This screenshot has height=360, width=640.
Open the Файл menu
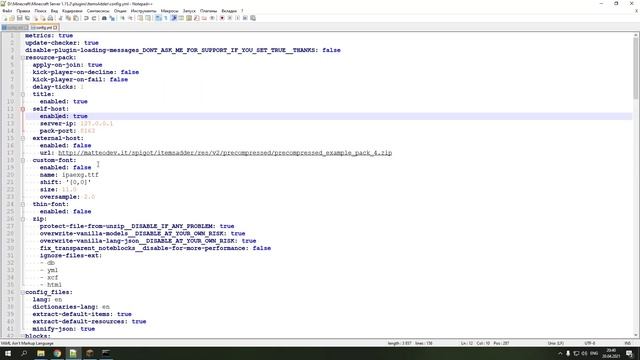click(x=7, y=11)
